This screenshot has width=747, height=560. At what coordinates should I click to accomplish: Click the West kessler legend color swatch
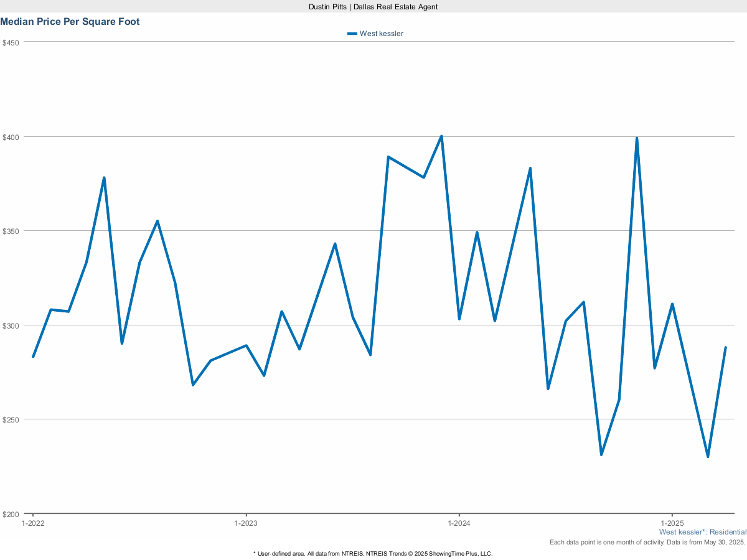pos(352,34)
